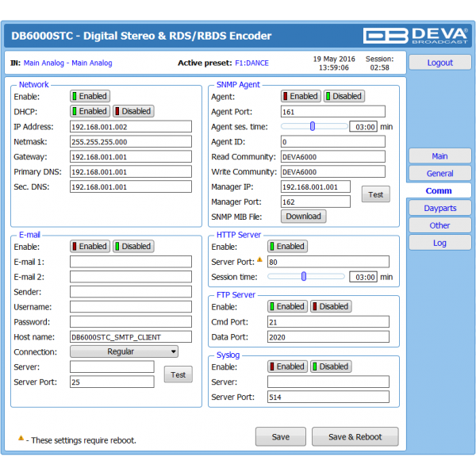Click the active preset F1:DANCE
Viewport: 476px width, 476px height.
point(251,63)
